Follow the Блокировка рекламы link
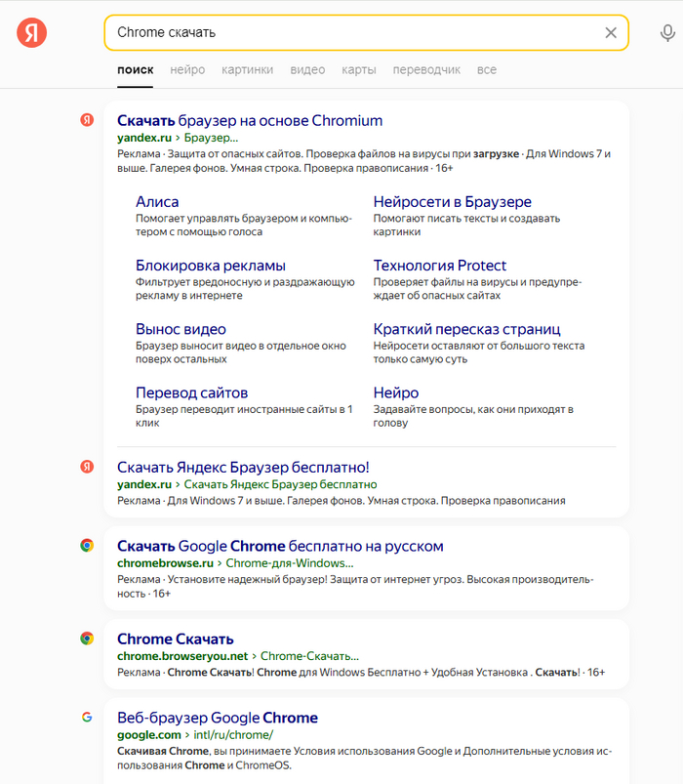683x784 pixels. pos(211,266)
